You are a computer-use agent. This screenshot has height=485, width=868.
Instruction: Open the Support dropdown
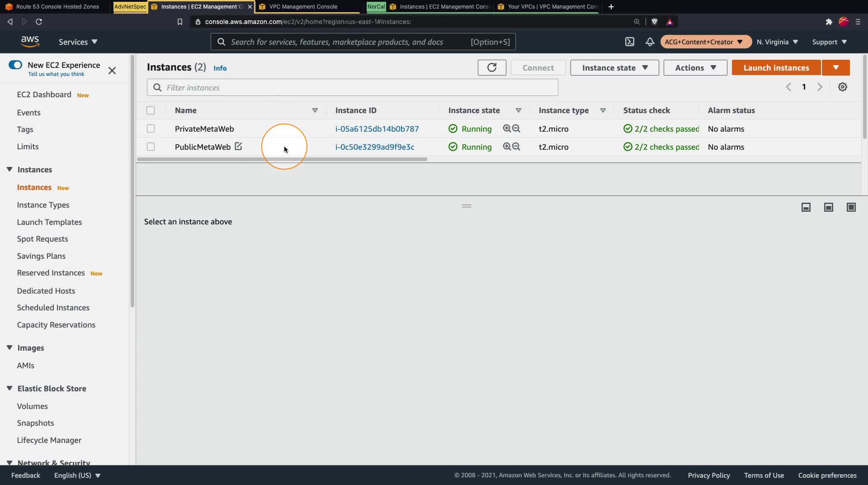tap(830, 42)
